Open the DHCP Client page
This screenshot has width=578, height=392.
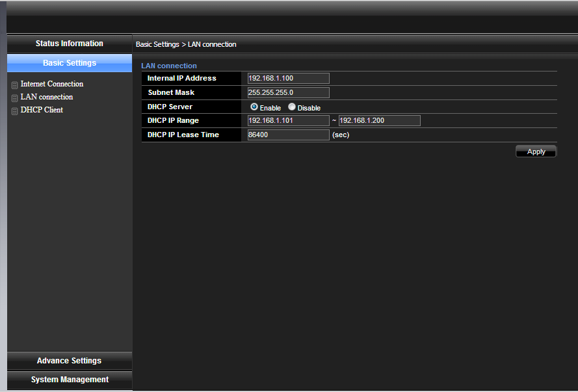(x=42, y=110)
